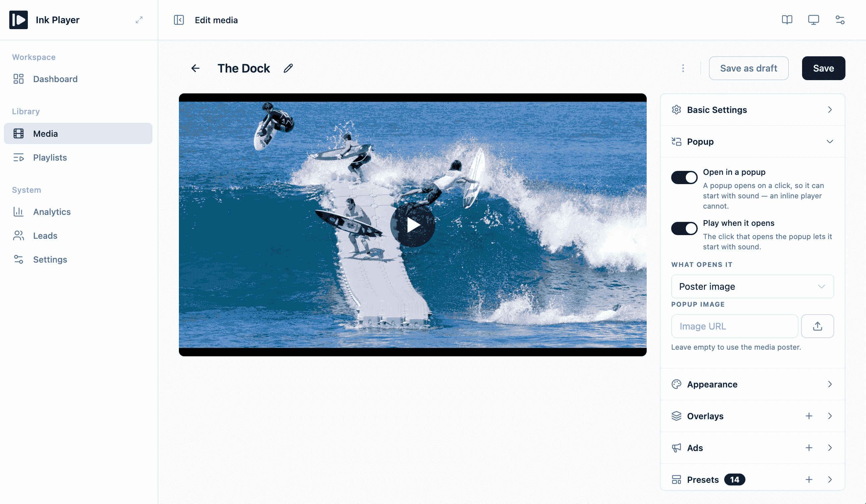The height and width of the screenshot is (504, 866).
Task: Click the "The Dock" title text
Action: (244, 68)
